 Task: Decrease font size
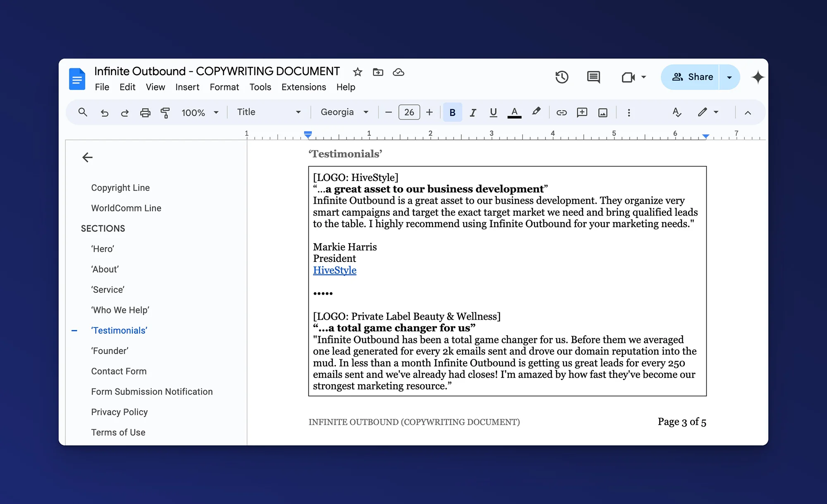point(388,112)
